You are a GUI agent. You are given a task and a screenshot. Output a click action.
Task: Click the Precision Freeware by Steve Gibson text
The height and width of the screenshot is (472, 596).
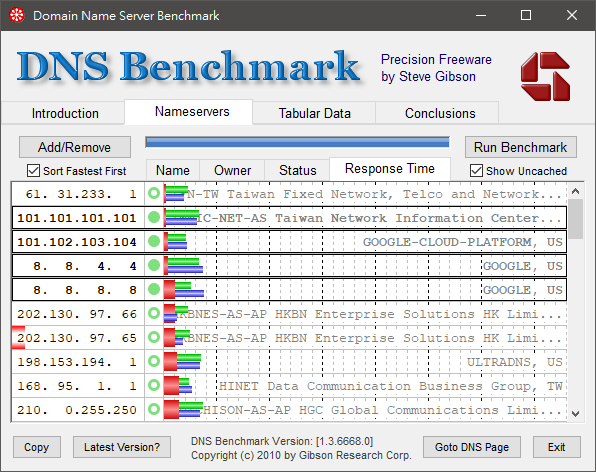[436, 68]
